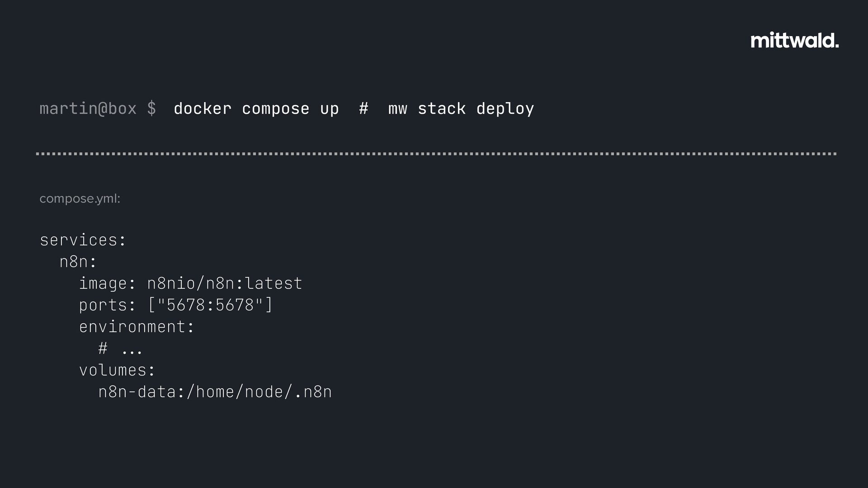The image size is (868, 488).
Task: Click the hash symbol in command line
Action: (x=363, y=108)
